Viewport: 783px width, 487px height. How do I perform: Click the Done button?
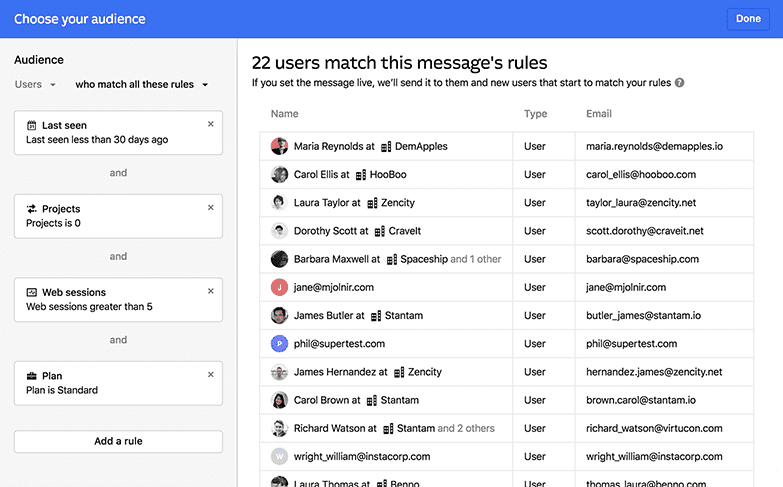tap(748, 19)
